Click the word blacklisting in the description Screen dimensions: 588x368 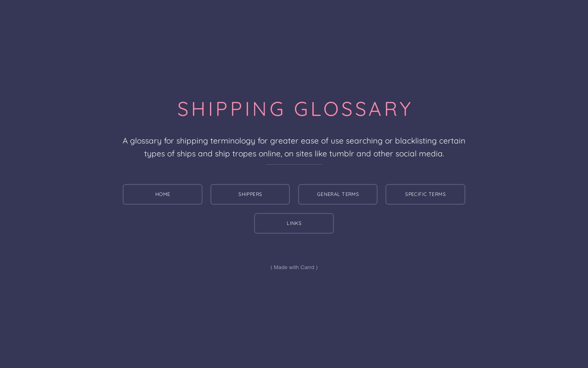tap(415, 141)
